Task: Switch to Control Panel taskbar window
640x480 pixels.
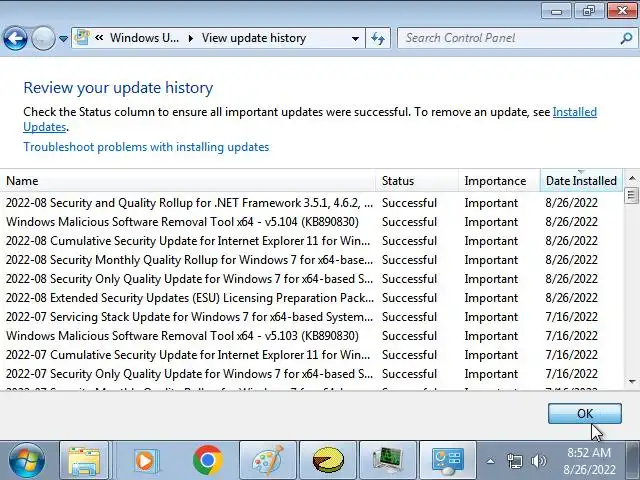Action: point(448,461)
